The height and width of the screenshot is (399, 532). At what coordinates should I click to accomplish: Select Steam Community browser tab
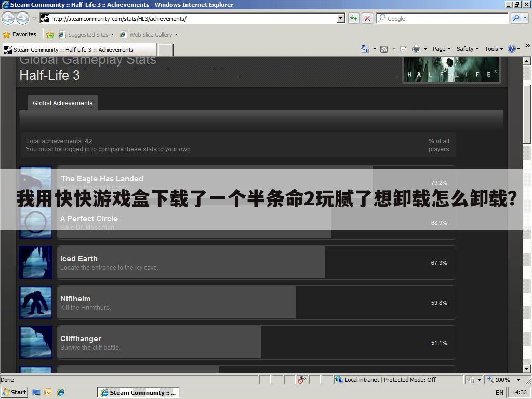tap(80, 50)
